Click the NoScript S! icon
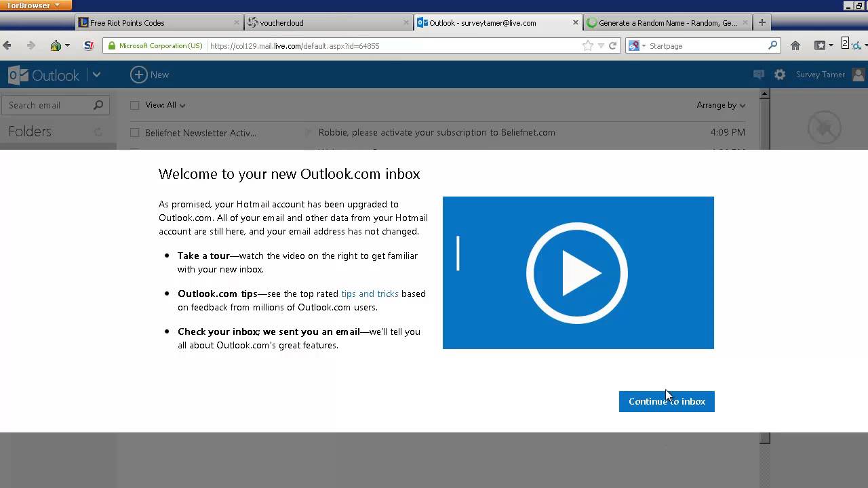The width and height of the screenshot is (868, 488). [x=88, y=45]
